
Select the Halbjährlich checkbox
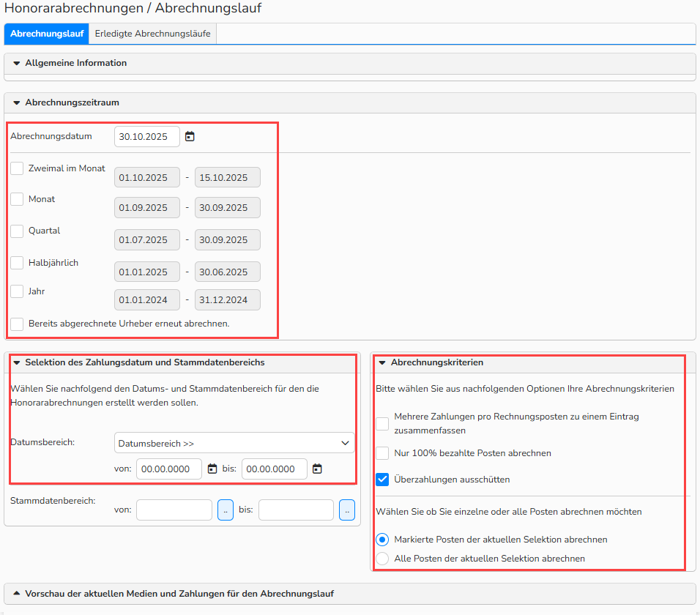pos(17,263)
